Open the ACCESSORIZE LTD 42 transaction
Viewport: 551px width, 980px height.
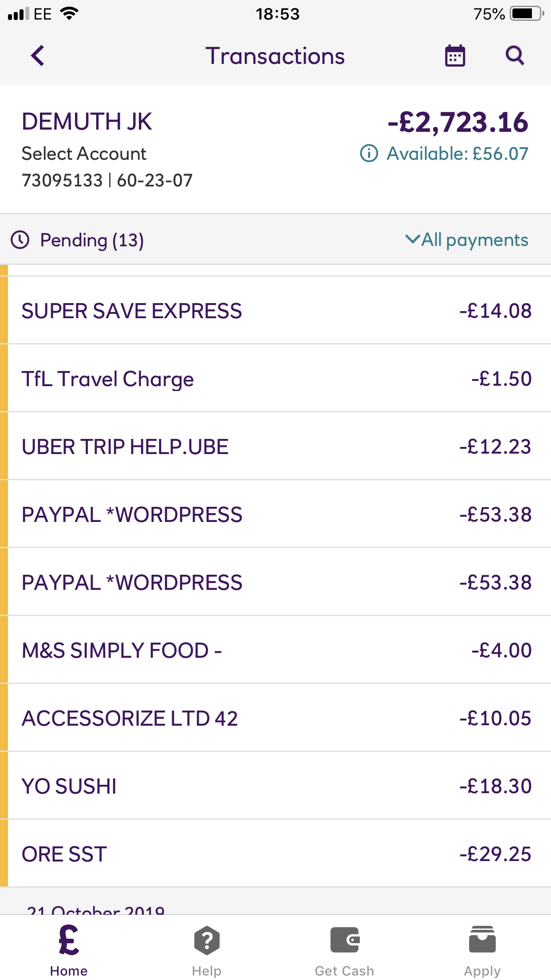(275, 718)
